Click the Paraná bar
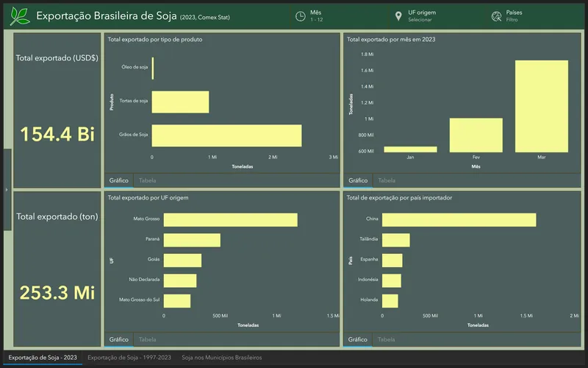 click(x=192, y=241)
